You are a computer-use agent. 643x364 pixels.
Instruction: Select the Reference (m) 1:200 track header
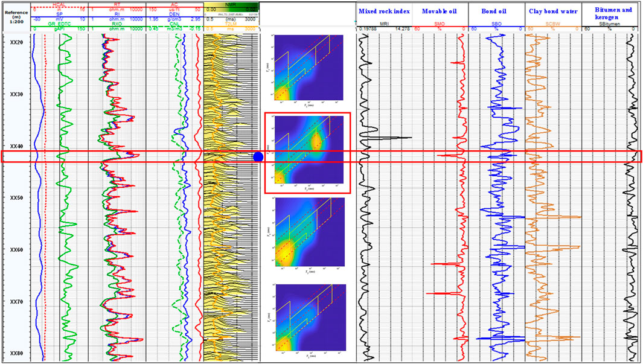click(15, 16)
